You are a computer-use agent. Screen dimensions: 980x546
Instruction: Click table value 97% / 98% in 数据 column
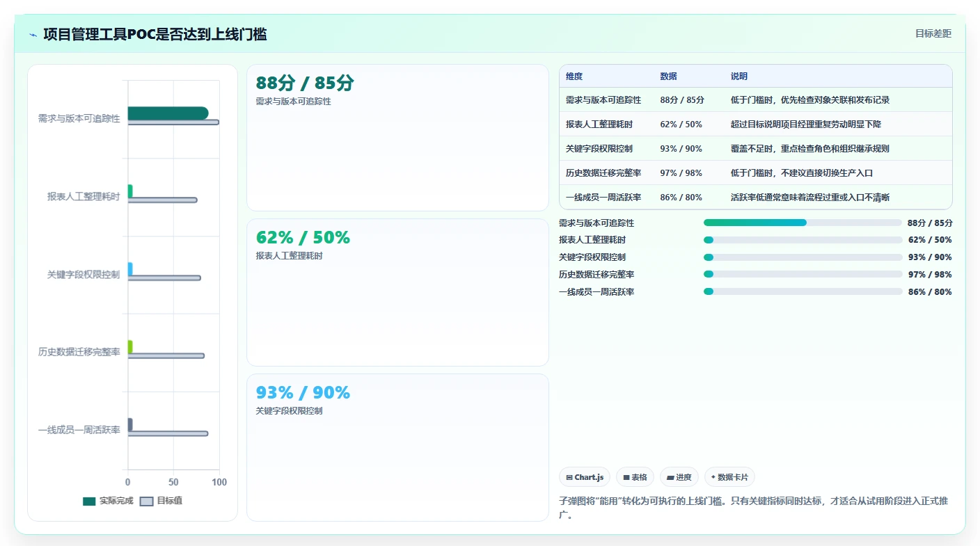point(681,173)
